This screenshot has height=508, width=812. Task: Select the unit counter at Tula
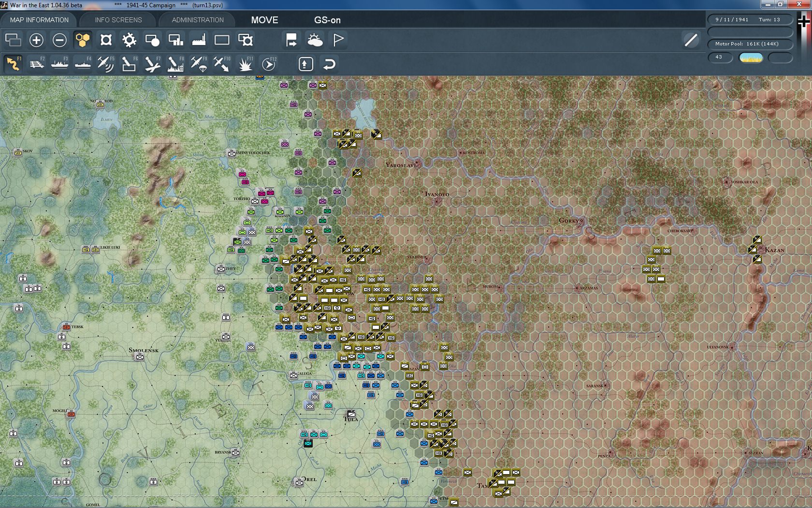[x=351, y=414]
